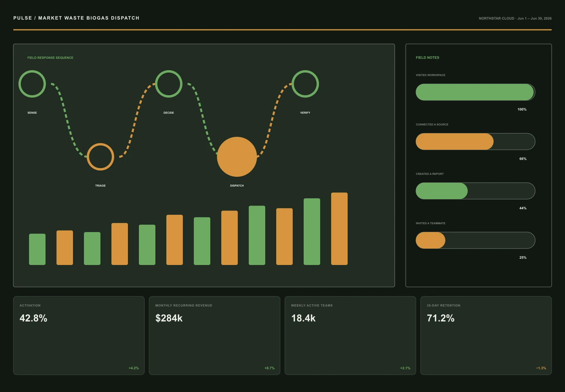Click the Visited Workspace progress bar
This screenshot has width=565, height=392.
click(476, 92)
